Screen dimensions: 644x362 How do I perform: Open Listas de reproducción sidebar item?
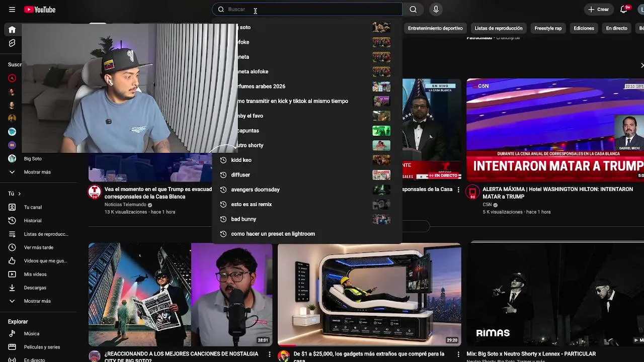[46, 234]
